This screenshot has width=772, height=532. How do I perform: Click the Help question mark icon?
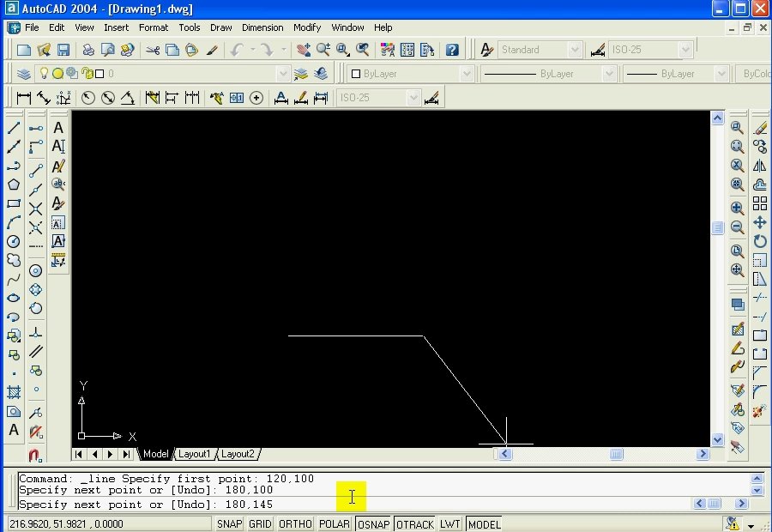pos(452,50)
